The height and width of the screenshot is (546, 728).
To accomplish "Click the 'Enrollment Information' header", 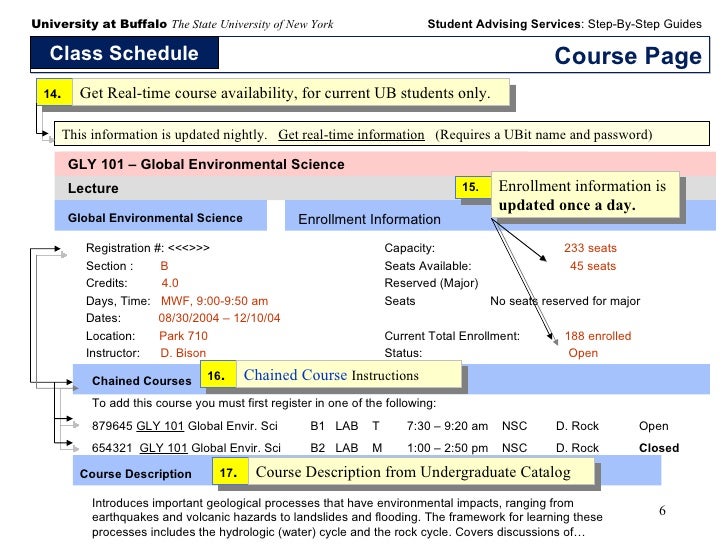I will coord(369,219).
